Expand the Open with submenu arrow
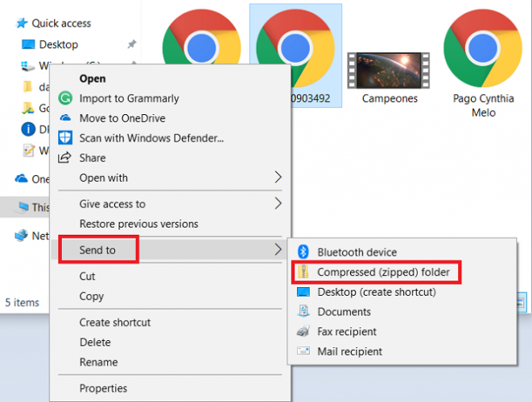This screenshot has width=532, height=402. [278, 177]
